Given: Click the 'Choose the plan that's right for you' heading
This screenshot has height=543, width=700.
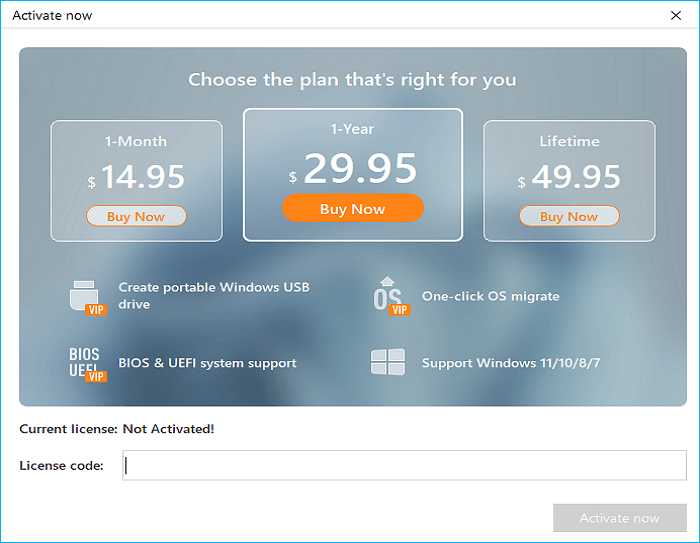Looking at the screenshot, I should coord(352,80).
